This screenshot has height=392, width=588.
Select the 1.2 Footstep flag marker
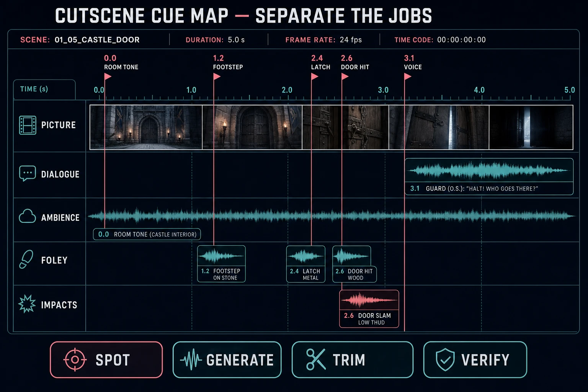[217, 76]
